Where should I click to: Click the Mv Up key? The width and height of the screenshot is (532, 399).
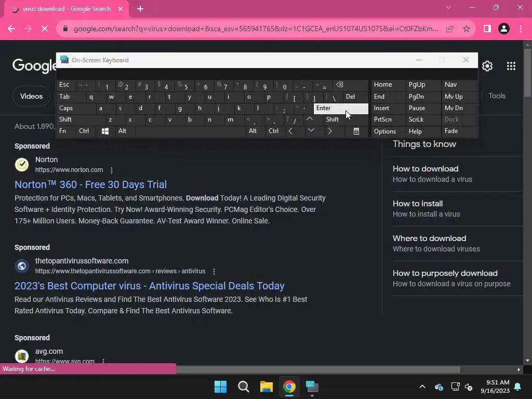pos(459,97)
